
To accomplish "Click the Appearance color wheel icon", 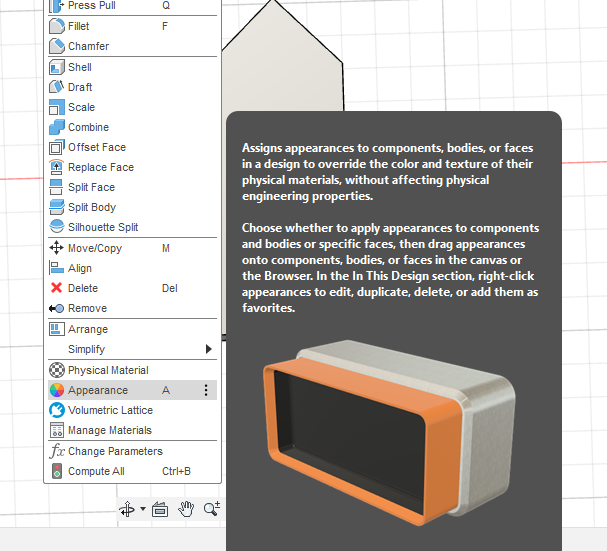I will click(x=57, y=390).
